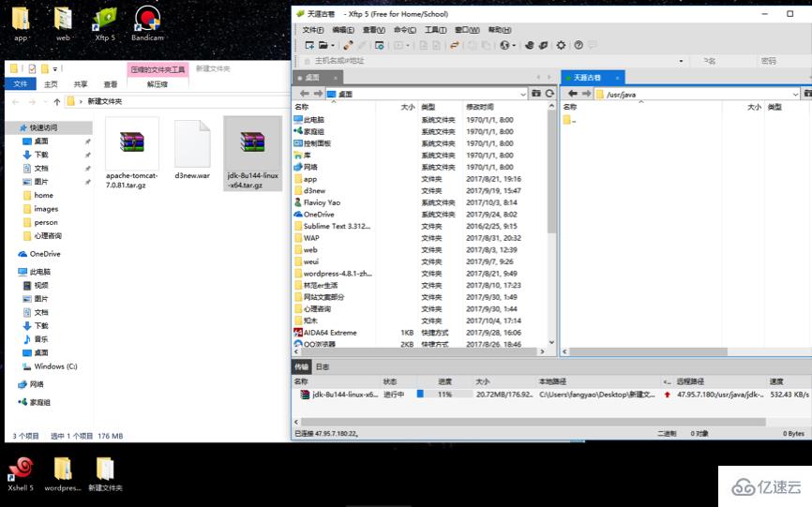This screenshot has height=507, width=812.
Task: Expand the host address dropdown arrow
Action: pos(681,61)
